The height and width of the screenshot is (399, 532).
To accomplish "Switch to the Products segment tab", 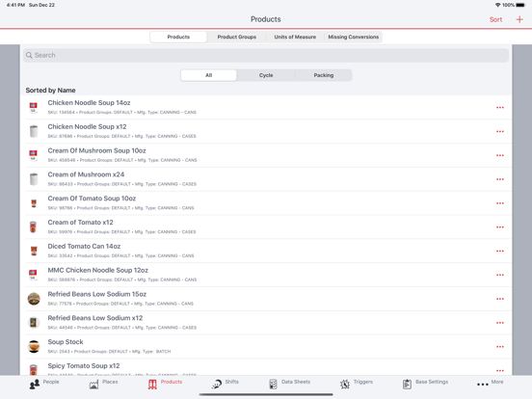I will [x=178, y=37].
